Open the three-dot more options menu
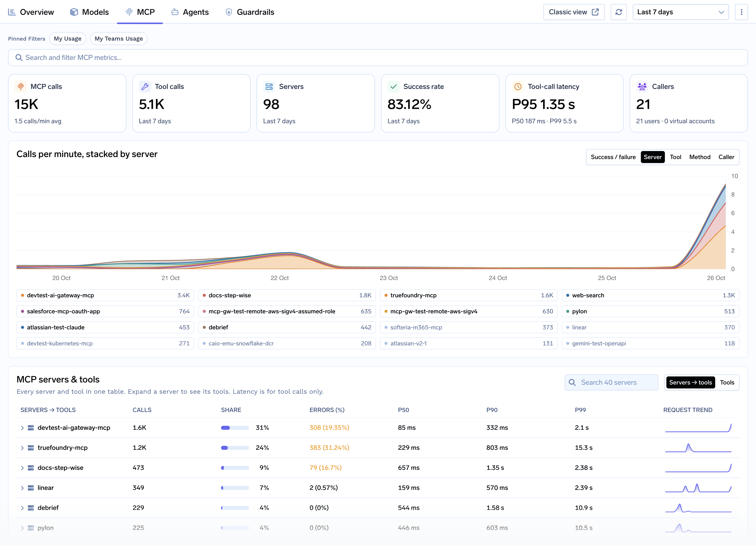The height and width of the screenshot is (546, 756). (741, 12)
